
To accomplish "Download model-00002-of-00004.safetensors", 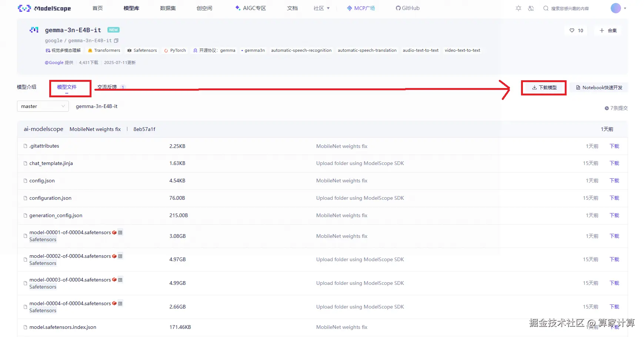I will click(x=614, y=259).
